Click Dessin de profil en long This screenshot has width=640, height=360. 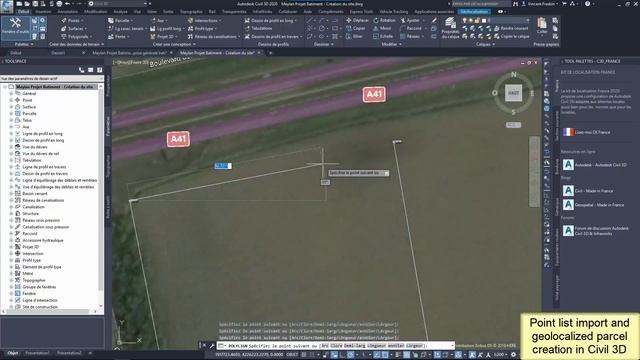click(271, 20)
